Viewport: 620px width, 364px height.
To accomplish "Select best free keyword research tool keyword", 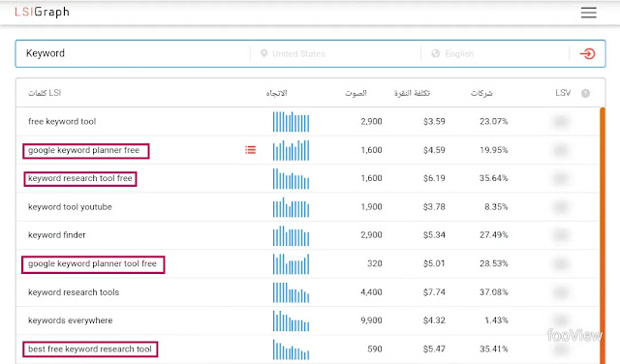I will point(90,349).
